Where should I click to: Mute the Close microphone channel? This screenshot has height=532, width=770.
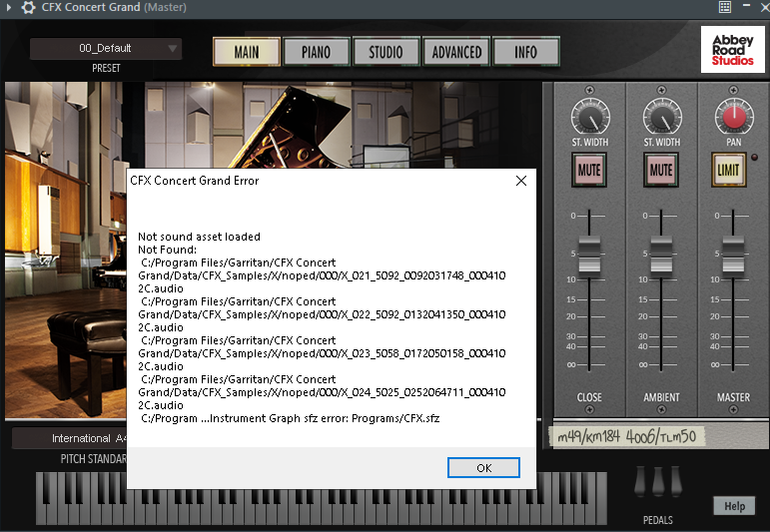click(589, 171)
